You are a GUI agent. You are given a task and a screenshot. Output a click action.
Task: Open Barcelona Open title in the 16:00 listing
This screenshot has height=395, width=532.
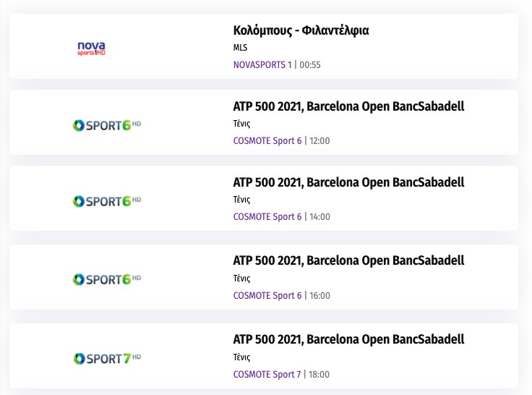click(x=348, y=260)
